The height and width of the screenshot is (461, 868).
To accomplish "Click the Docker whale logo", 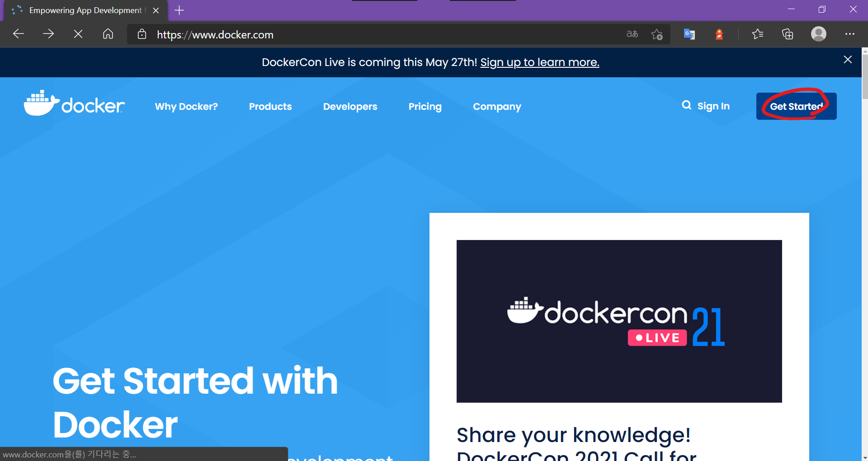I will coord(74,103).
